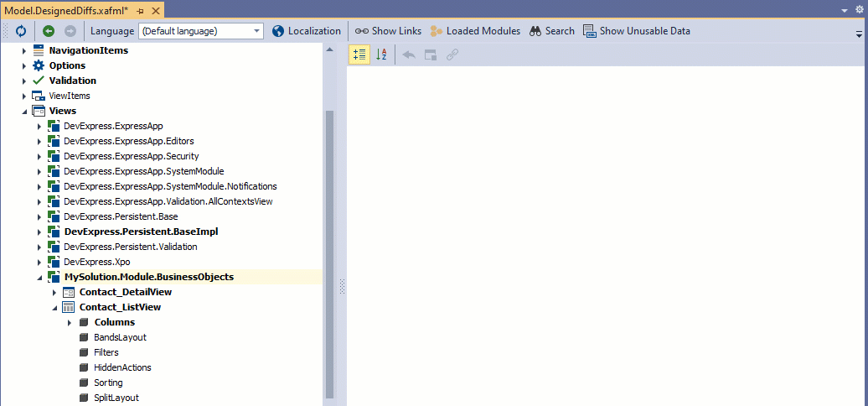Open the Localization tool

click(x=307, y=31)
